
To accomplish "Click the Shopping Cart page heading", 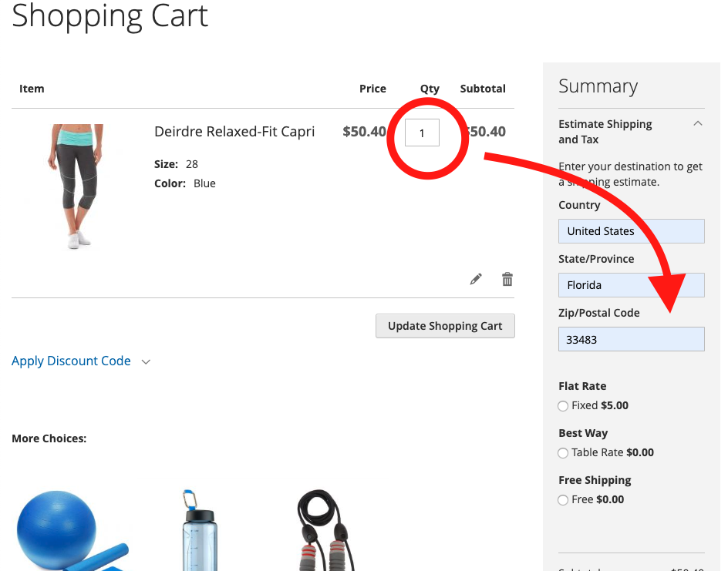I will (110, 15).
